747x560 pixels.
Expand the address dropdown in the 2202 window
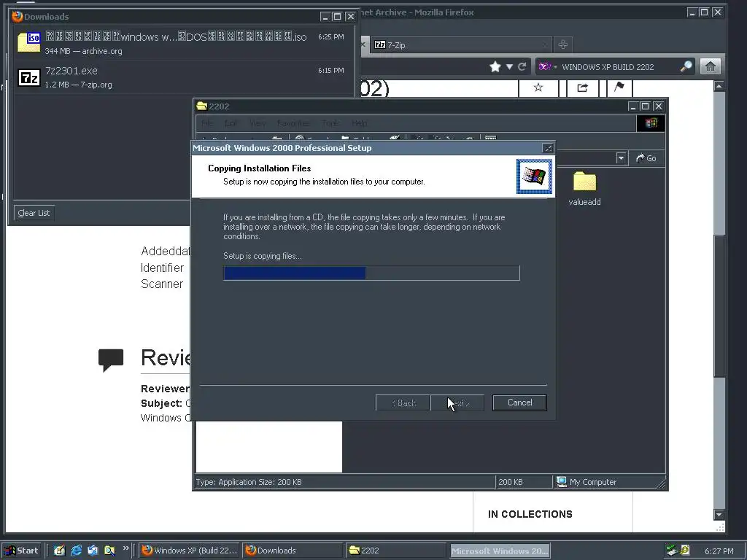point(621,158)
